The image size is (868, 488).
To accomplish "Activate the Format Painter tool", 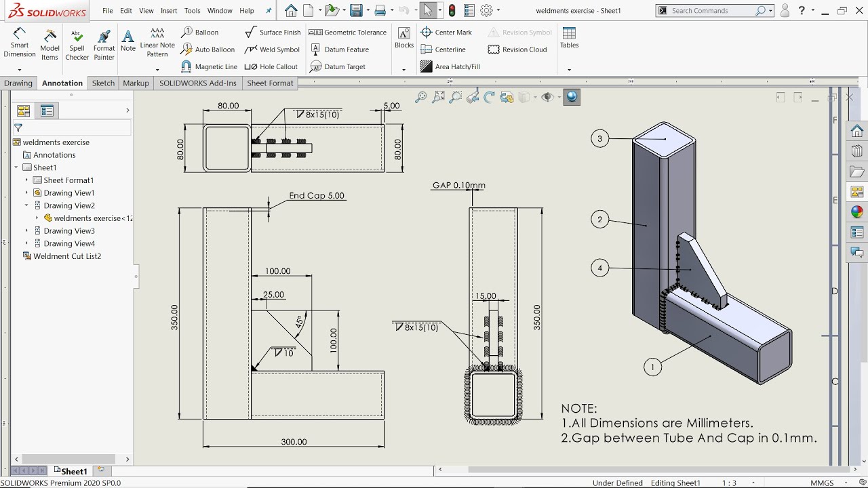I will [104, 45].
